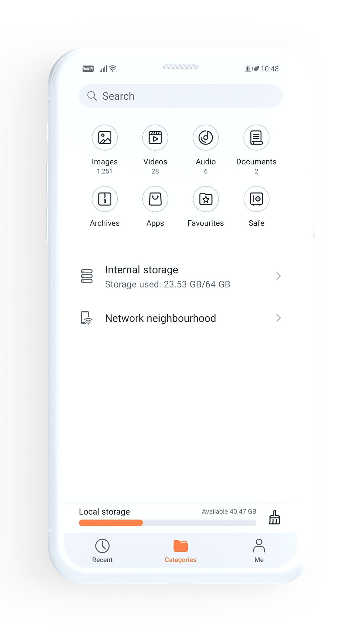The height and width of the screenshot is (644, 362).
Task: Focus the Search field
Action: click(x=181, y=96)
